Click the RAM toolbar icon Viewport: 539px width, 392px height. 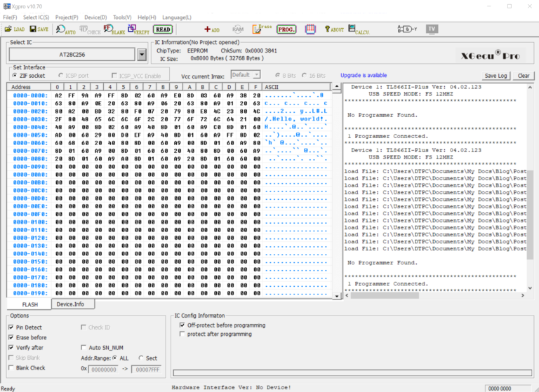point(237,29)
